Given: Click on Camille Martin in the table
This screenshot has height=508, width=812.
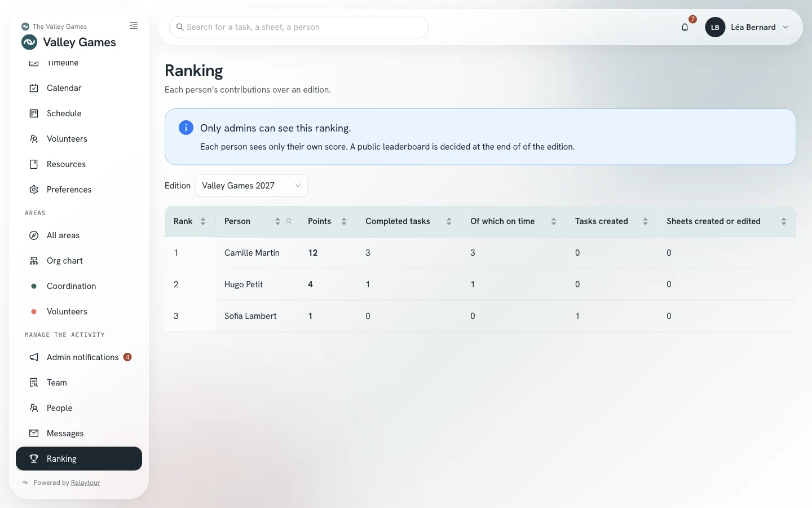Looking at the screenshot, I should point(252,253).
